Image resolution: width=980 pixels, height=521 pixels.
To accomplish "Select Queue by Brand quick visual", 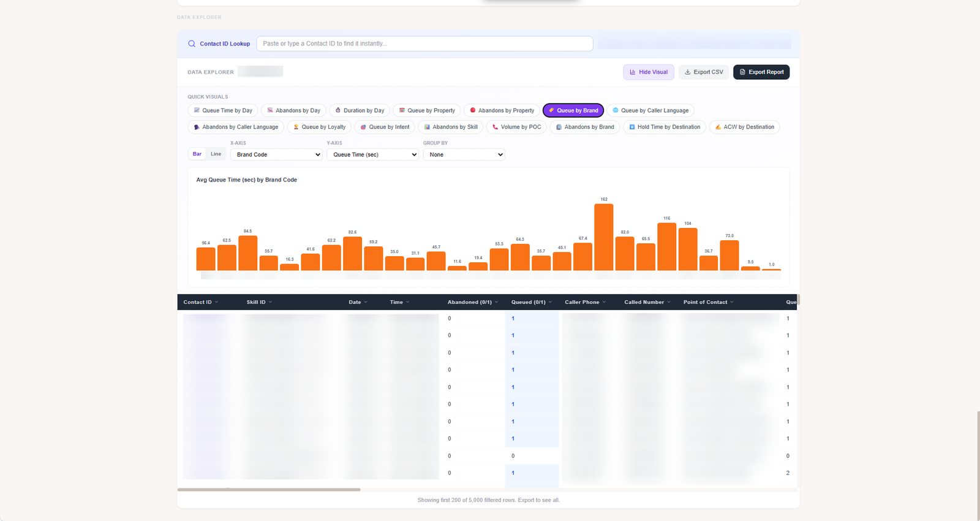I will click(x=573, y=110).
